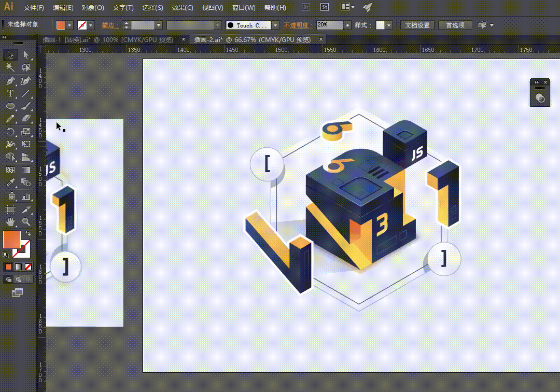Select the Warp/Width tool
The height and width of the screenshot is (392, 560).
(10, 144)
